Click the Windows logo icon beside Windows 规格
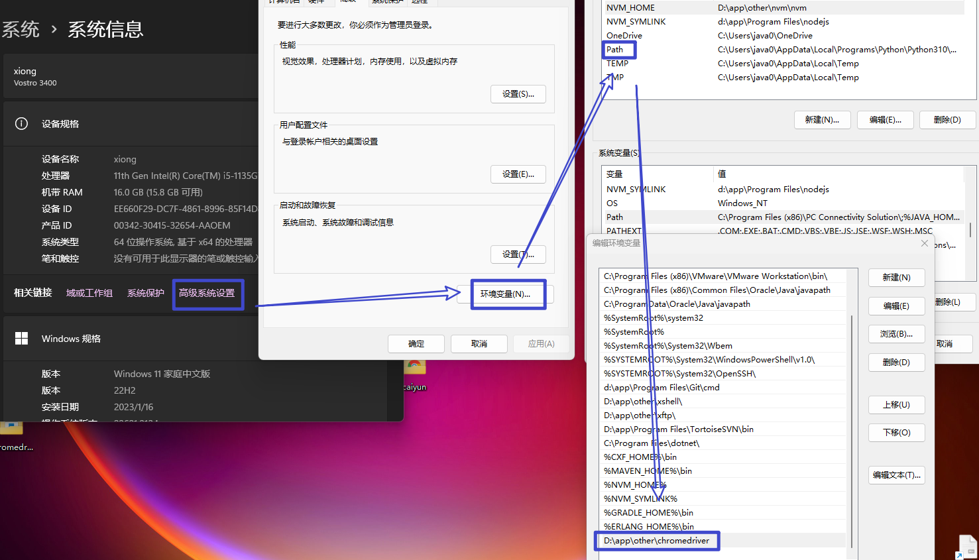 (x=21, y=339)
